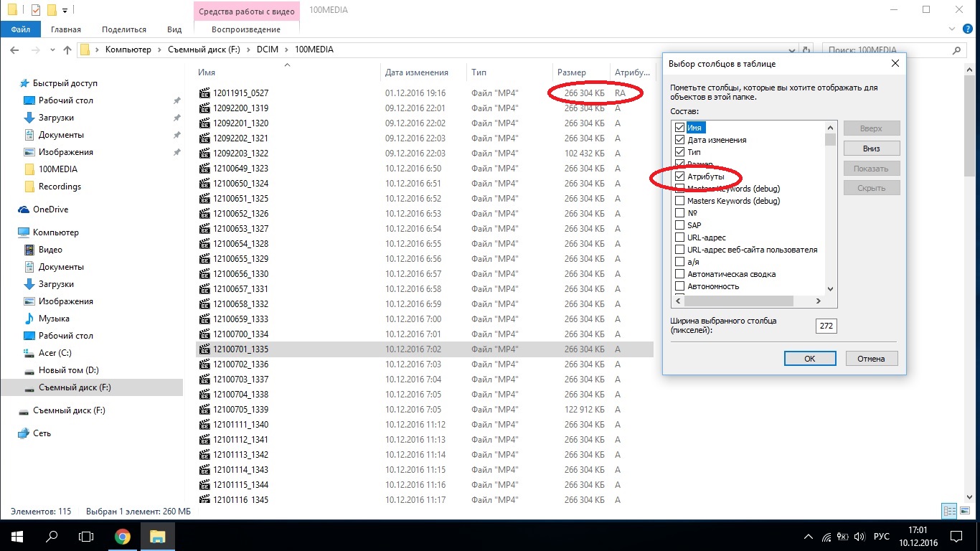Enable the URL-адрес column checkbox
The image size is (980, 551).
tap(680, 237)
